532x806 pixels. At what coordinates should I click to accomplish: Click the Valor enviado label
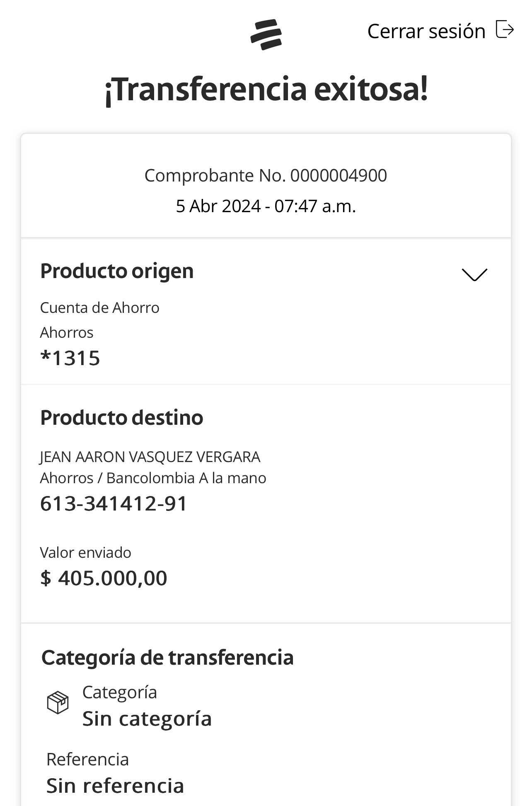[85, 553]
